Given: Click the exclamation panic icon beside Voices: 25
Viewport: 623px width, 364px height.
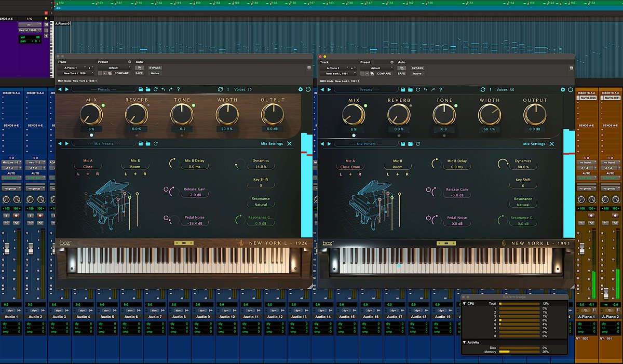Looking at the screenshot, I should coord(228,89).
